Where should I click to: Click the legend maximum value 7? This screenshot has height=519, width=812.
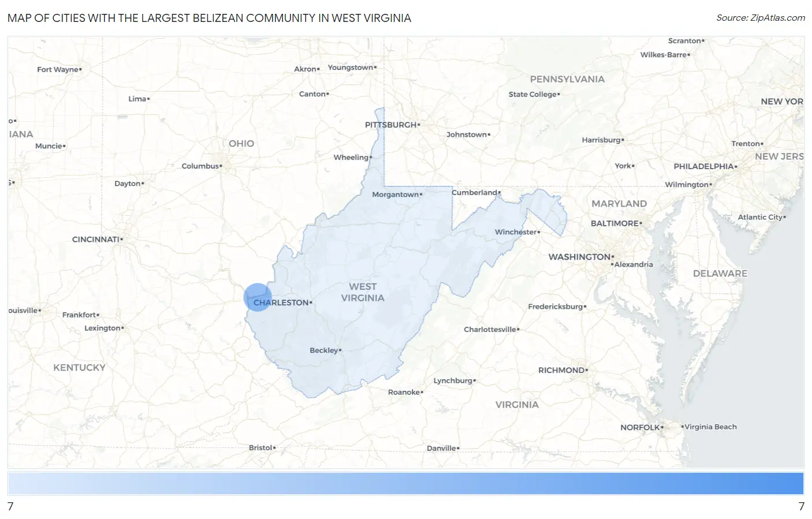coord(801,506)
